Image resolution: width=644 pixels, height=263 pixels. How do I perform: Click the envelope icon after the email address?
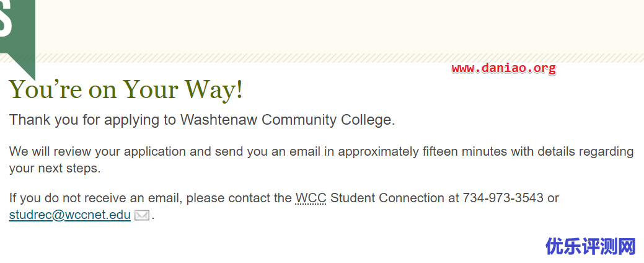tap(142, 215)
